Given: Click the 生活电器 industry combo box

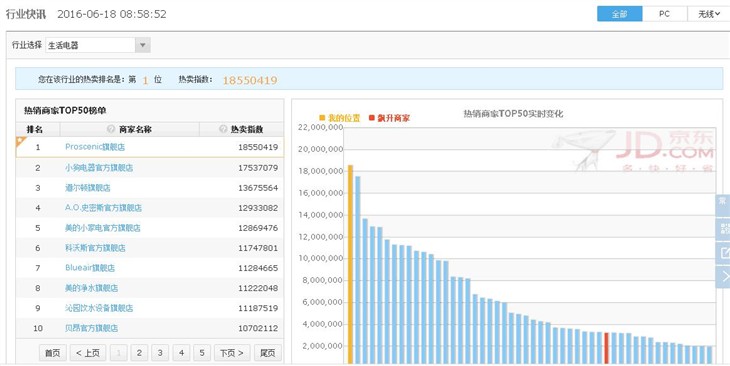Looking at the screenshot, I should pos(97,45).
